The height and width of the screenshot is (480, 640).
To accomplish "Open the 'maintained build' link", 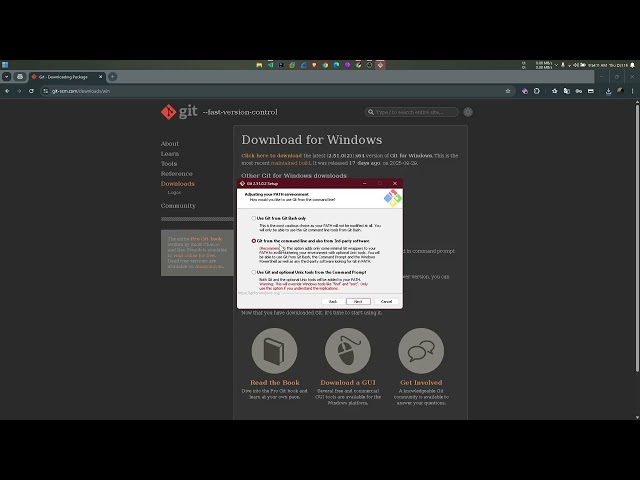I will [x=291, y=163].
